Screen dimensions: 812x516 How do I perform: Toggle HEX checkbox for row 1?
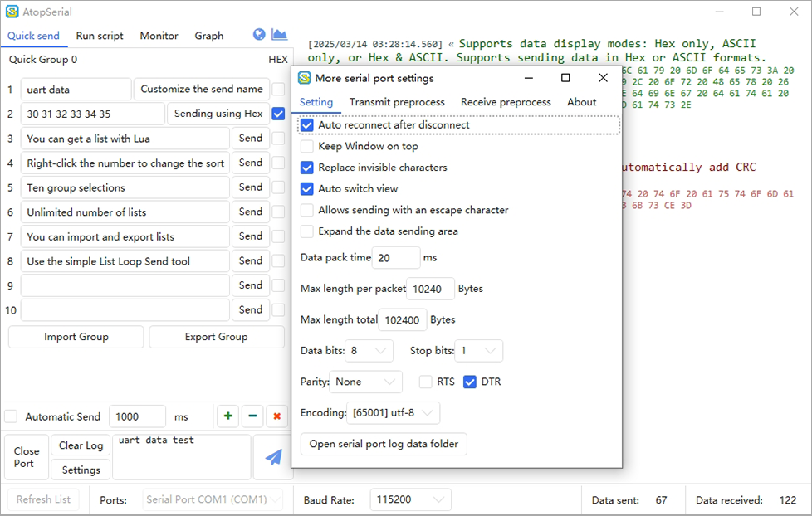coord(278,89)
